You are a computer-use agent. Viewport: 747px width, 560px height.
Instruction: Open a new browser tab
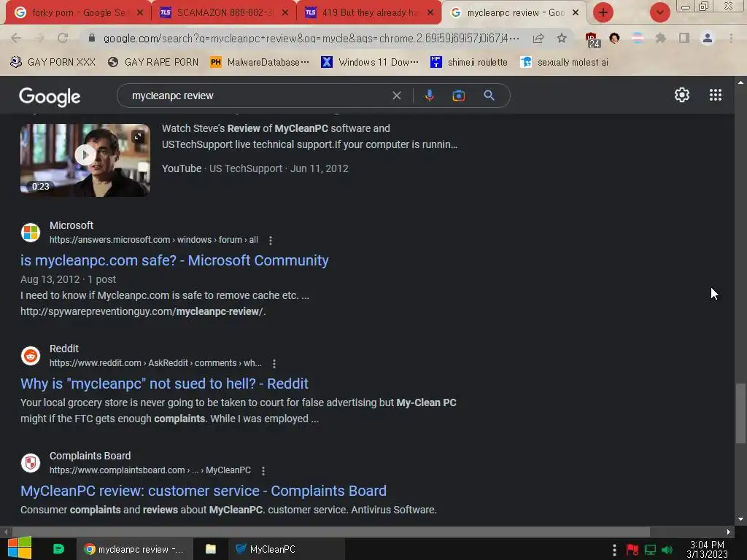pyautogui.click(x=603, y=12)
